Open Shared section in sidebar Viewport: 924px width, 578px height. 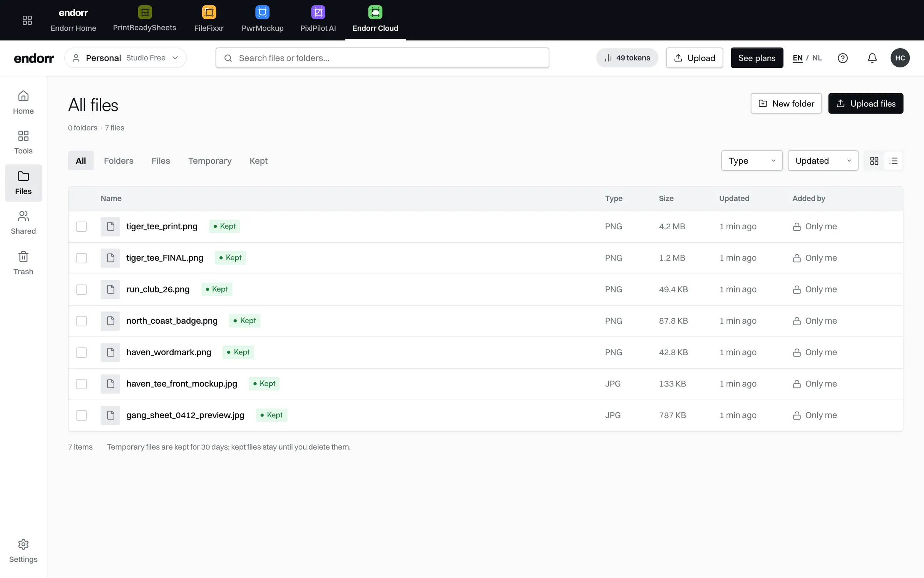tap(23, 223)
